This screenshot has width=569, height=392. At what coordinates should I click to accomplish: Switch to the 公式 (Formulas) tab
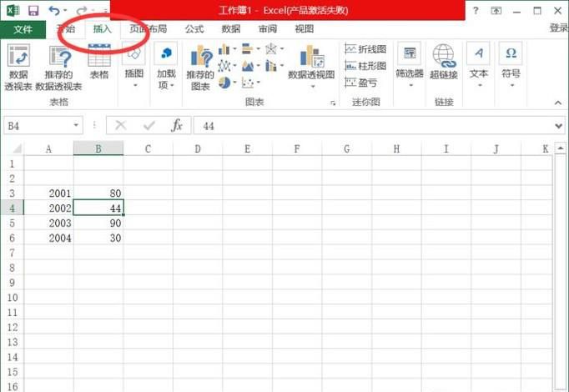[x=194, y=28]
